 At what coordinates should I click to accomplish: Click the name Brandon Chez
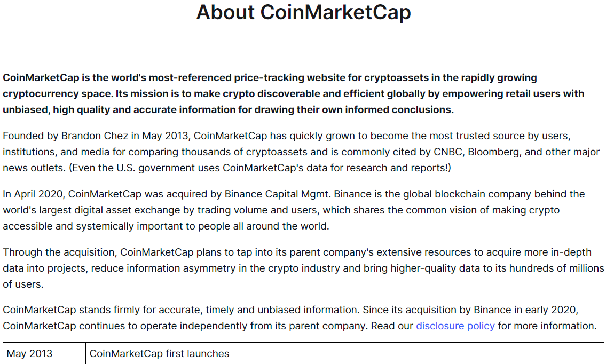[95, 136]
